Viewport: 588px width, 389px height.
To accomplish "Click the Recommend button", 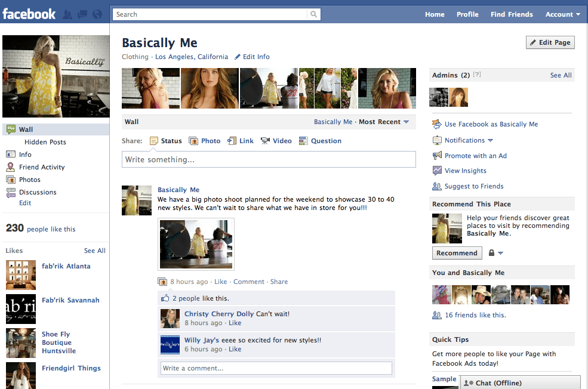I will tap(457, 253).
